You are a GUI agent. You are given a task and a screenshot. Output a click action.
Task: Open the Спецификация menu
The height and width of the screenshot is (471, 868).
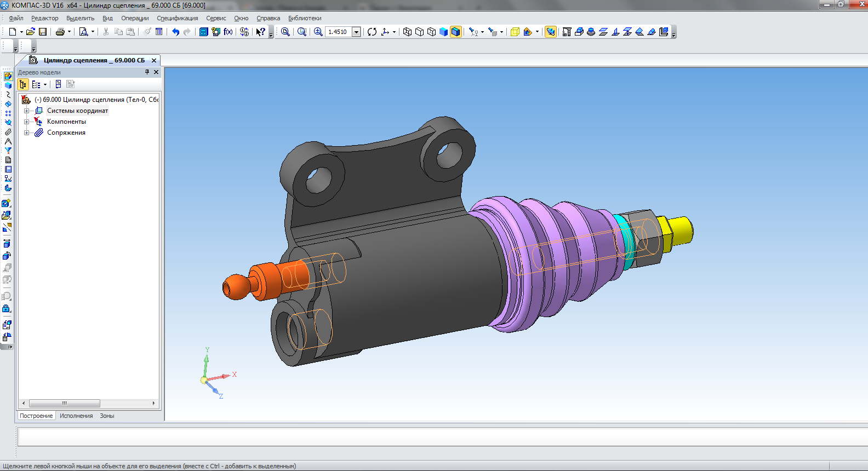178,18
